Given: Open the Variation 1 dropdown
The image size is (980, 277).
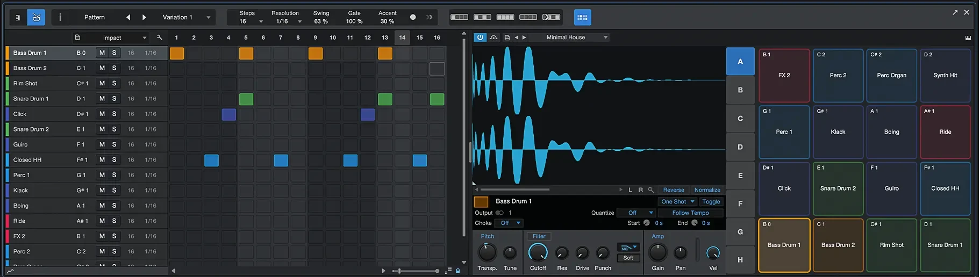Looking at the screenshot, I should (x=185, y=17).
